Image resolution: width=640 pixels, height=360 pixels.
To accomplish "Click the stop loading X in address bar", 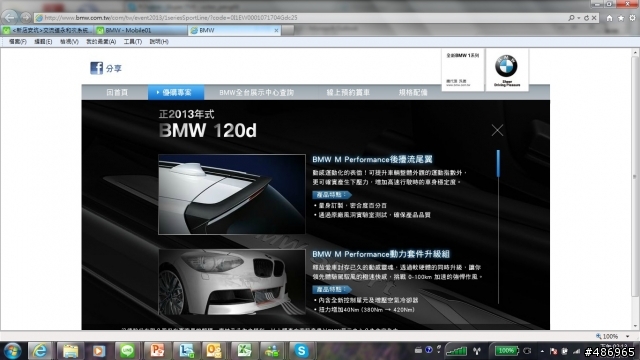I will pyautogui.click(x=594, y=18).
